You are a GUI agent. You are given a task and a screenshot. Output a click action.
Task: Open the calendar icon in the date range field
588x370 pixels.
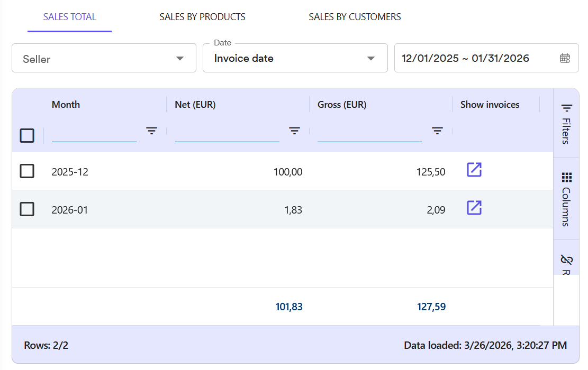(x=564, y=58)
